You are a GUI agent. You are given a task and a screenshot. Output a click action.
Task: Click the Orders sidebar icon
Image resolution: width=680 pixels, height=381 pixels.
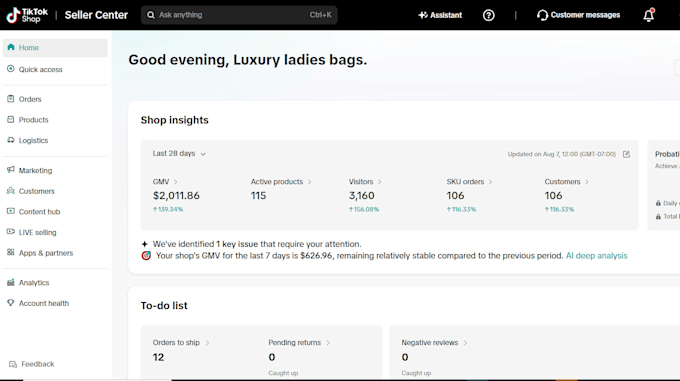(x=11, y=99)
